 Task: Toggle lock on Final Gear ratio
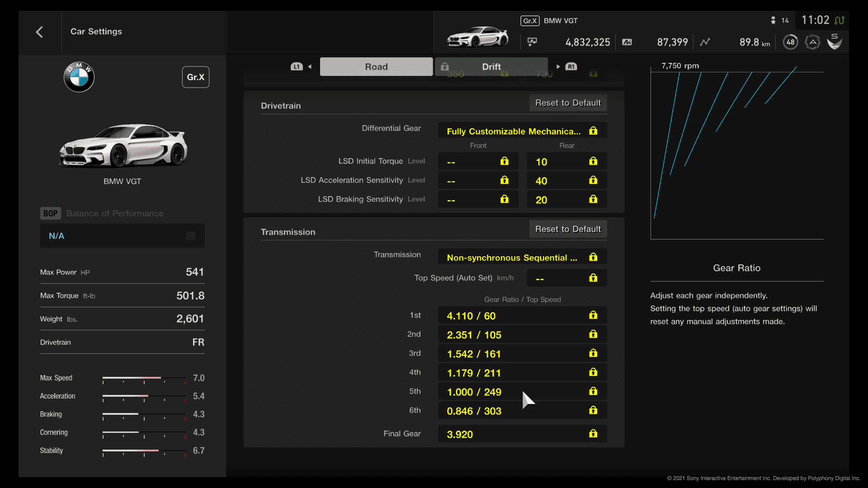593,434
